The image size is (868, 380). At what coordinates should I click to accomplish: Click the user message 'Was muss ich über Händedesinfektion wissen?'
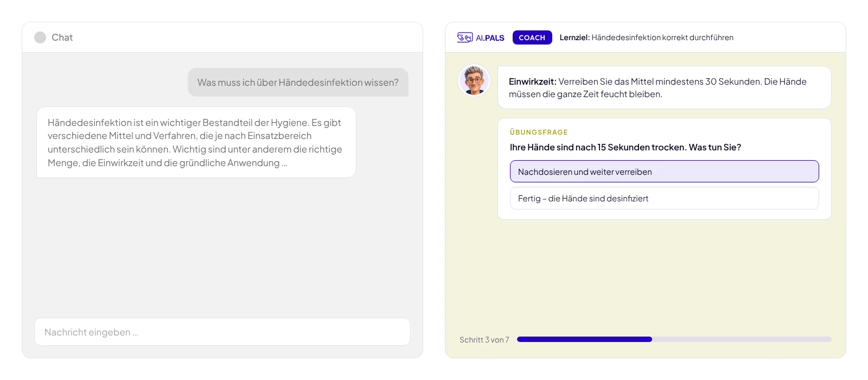[298, 83]
